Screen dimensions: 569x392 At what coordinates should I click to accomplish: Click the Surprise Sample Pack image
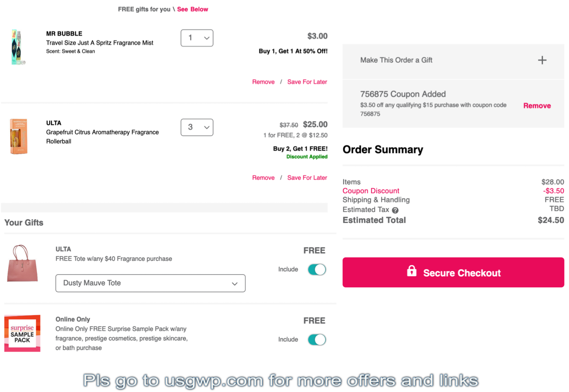pos(22,333)
